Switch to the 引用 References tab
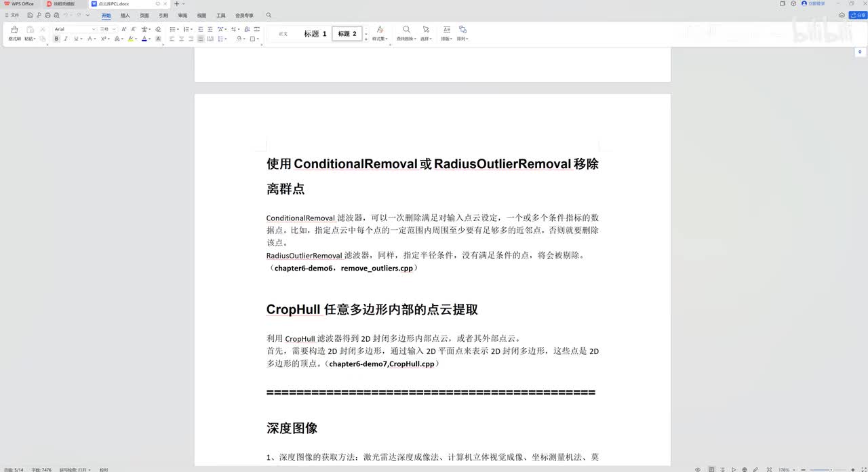This screenshot has width=868, height=472. [x=163, y=15]
